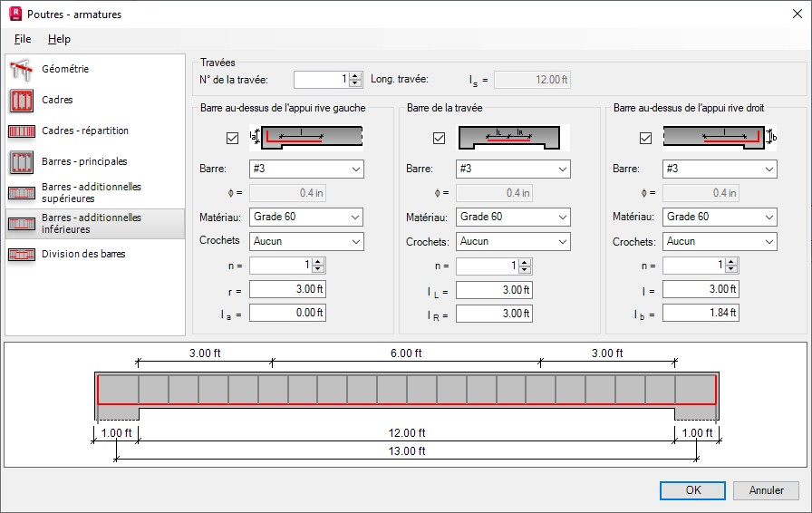Open Barre dropdown for right support
Viewport: 812px width, 513px height.
pyautogui.click(x=720, y=169)
